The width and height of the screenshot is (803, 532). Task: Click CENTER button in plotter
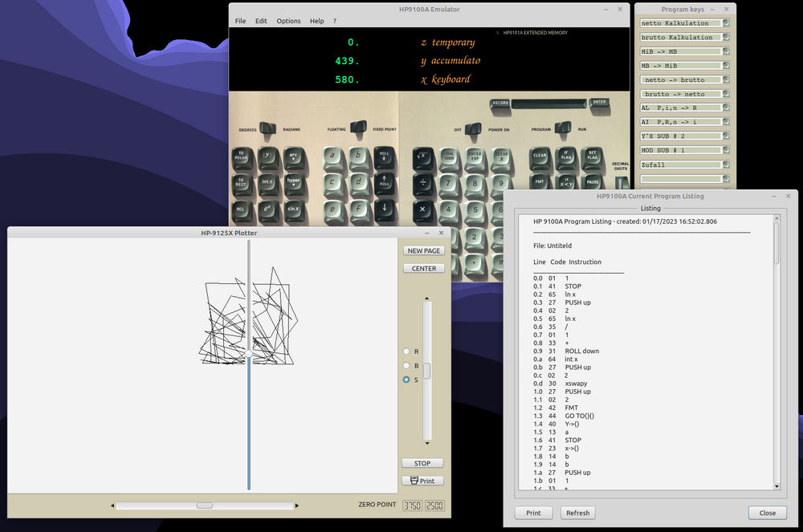[423, 269]
